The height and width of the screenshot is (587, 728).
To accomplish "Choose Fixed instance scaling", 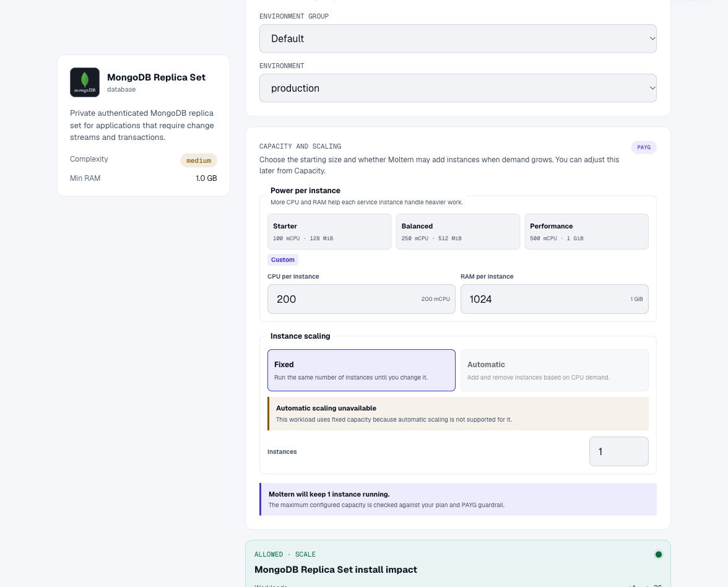I will [x=362, y=370].
